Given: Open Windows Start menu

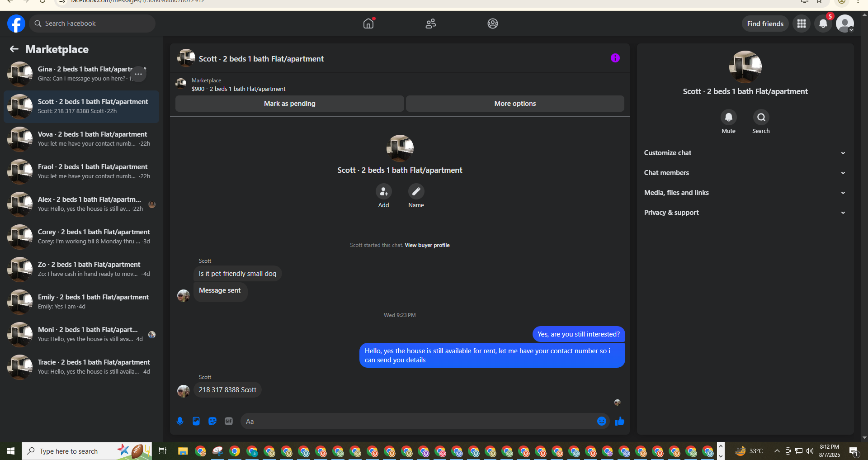Looking at the screenshot, I should 11,451.
